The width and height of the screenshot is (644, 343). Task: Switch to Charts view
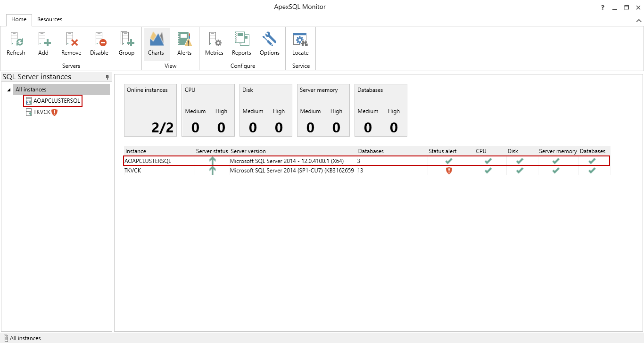(156, 43)
